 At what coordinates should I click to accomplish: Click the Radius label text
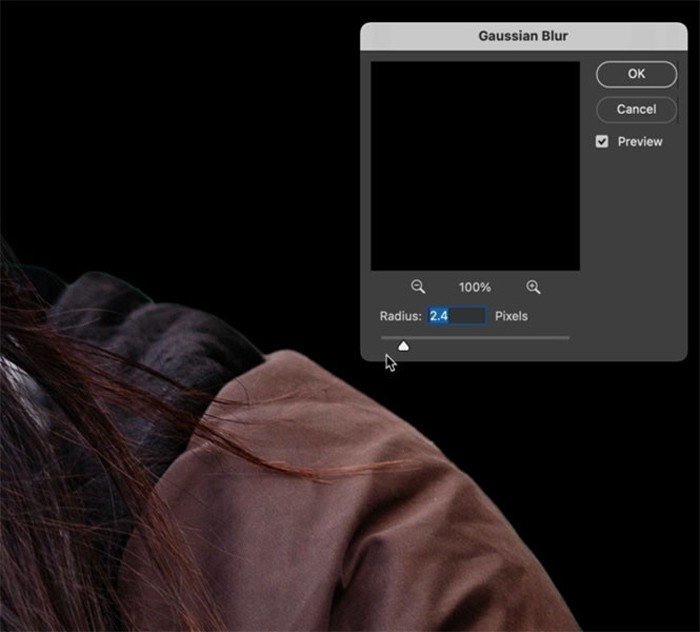coord(401,316)
